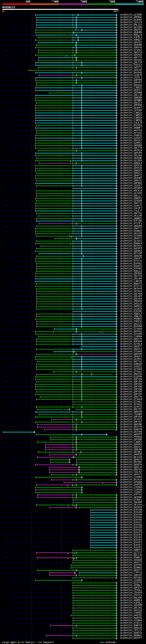Pick label UniRef100_C5IFL3
Viewport: 146px width, 644px height.
131,77
